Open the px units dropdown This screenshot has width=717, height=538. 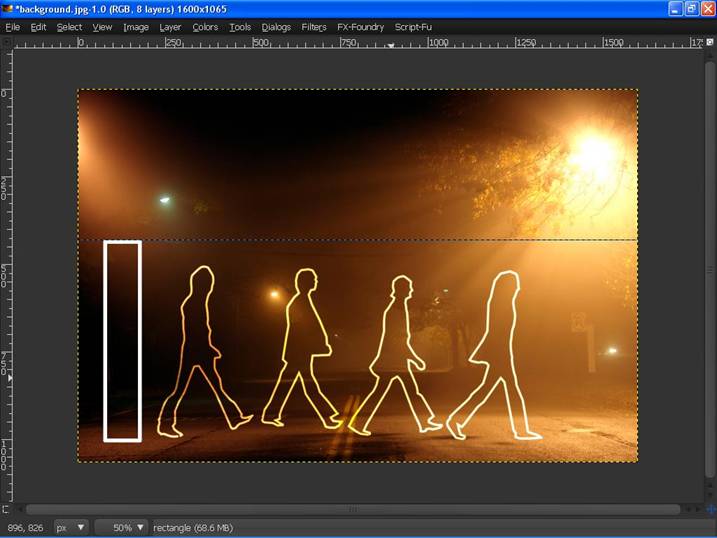click(70, 527)
